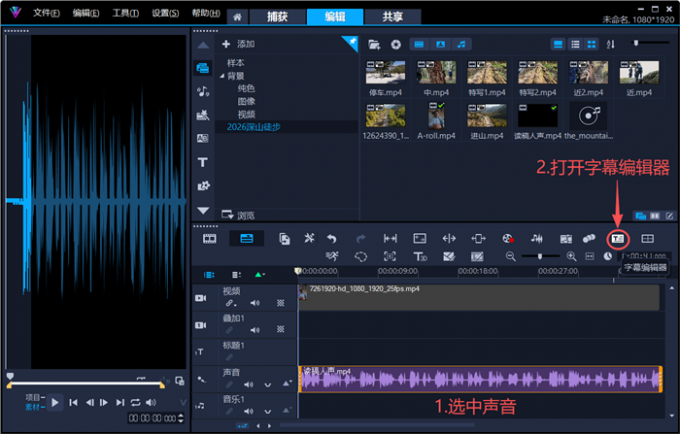Image resolution: width=680 pixels, height=434 pixels.
Task: Click the preview timecode input field
Action: coord(155,418)
